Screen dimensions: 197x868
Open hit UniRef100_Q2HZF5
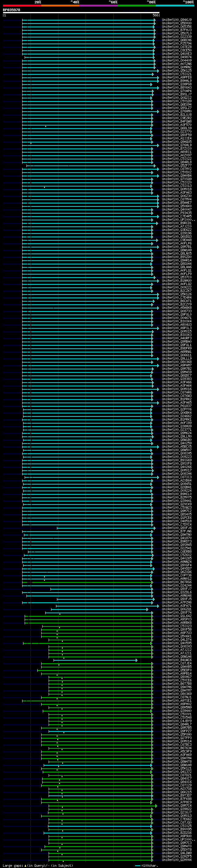click(x=177, y=857)
